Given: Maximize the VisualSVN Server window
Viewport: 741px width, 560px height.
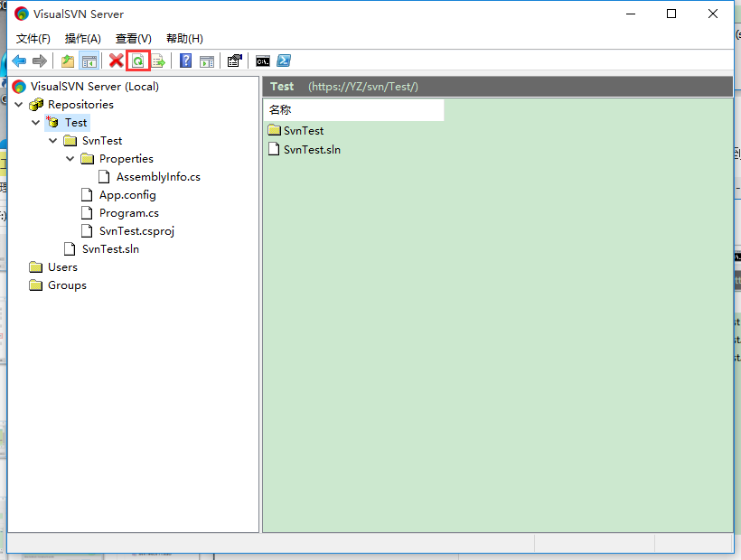Looking at the screenshot, I should pos(671,14).
